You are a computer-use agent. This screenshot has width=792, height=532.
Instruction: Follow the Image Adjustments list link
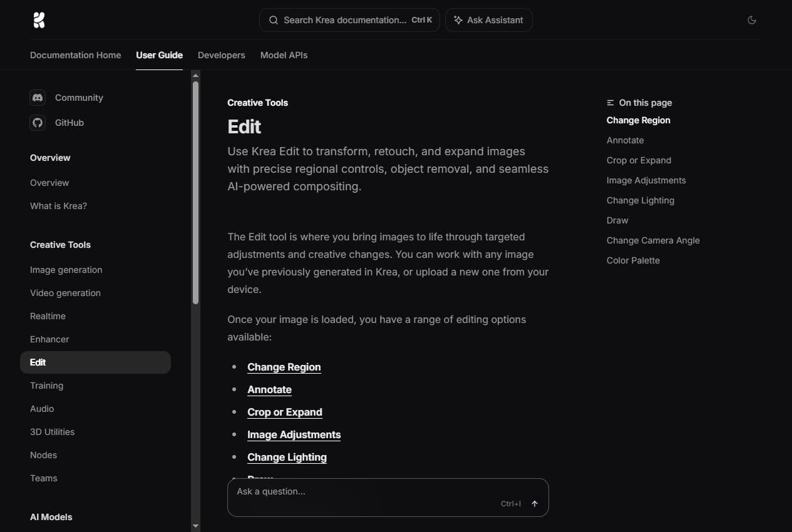[x=294, y=435]
